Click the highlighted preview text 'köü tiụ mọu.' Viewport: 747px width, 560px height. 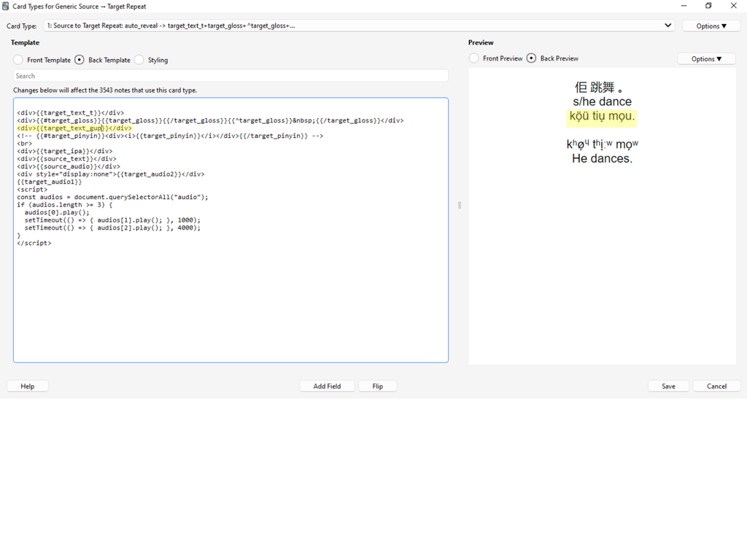(602, 116)
